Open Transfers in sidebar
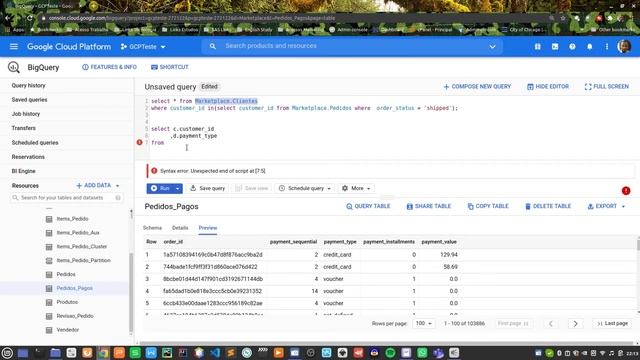Image resolution: width=640 pixels, height=360 pixels. (24, 128)
